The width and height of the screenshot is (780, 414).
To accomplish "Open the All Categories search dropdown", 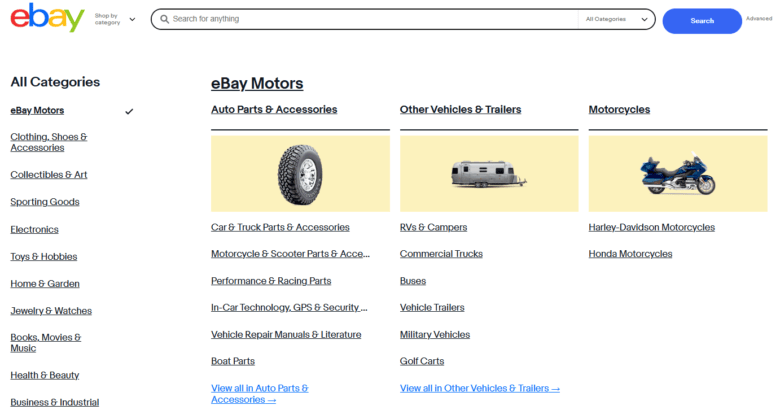I will [617, 19].
